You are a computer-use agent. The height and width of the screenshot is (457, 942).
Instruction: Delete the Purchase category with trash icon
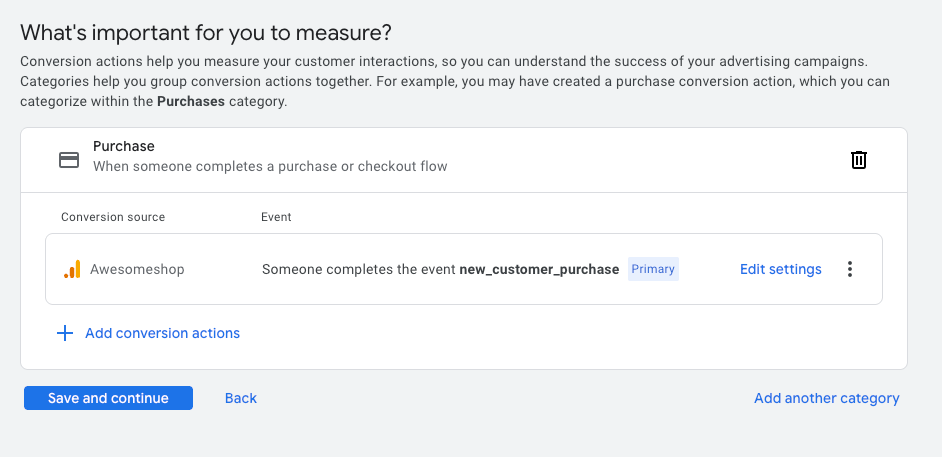[x=858, y=159]
